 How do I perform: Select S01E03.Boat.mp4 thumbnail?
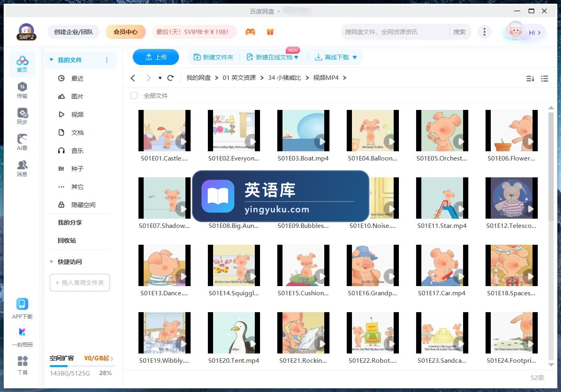303,130
